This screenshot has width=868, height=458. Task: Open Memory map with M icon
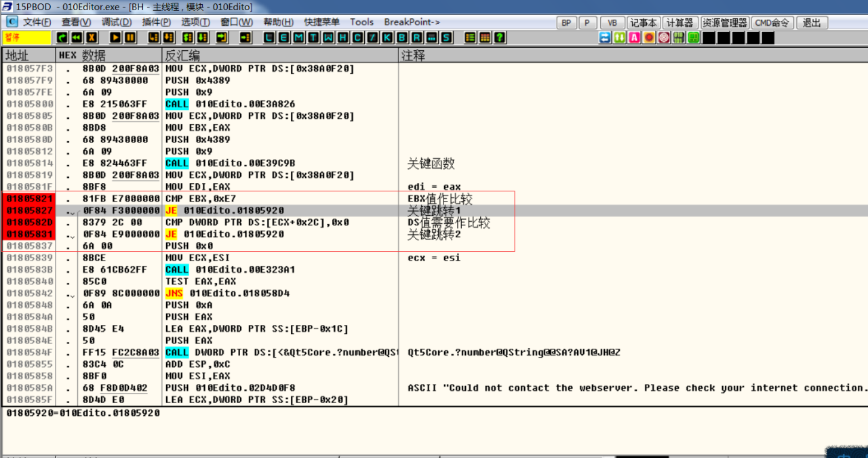coord(299,38)
